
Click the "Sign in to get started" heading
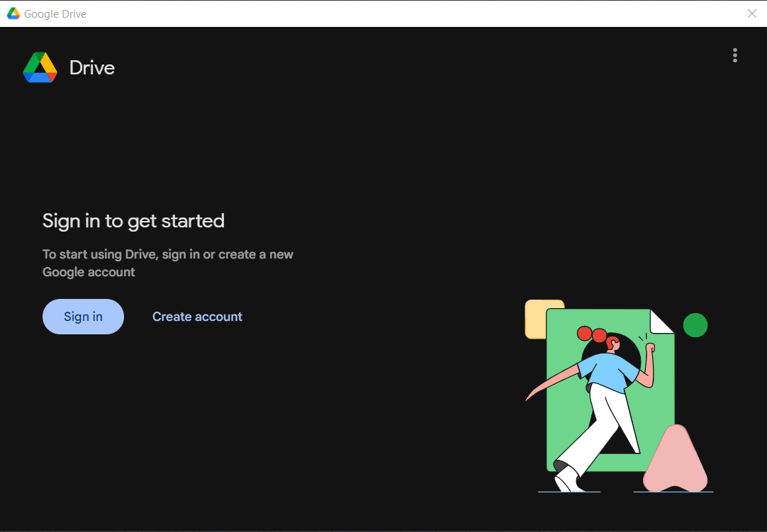tap(133, 221)
